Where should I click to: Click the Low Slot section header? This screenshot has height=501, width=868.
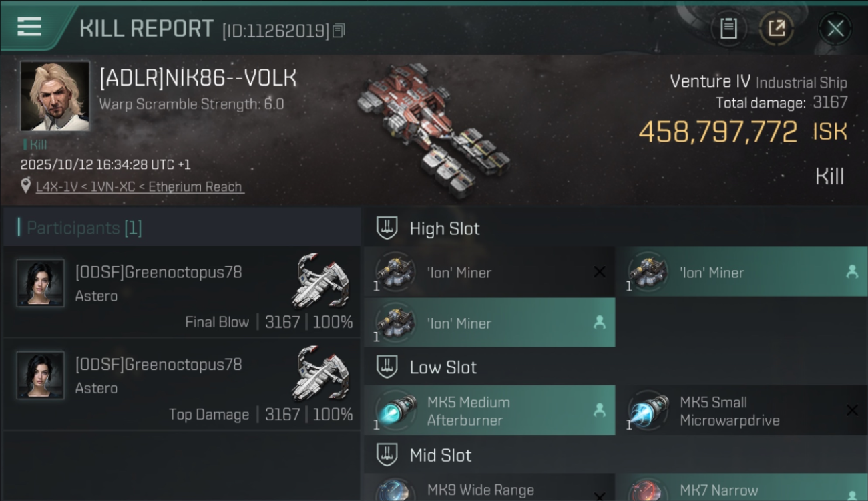616,367
